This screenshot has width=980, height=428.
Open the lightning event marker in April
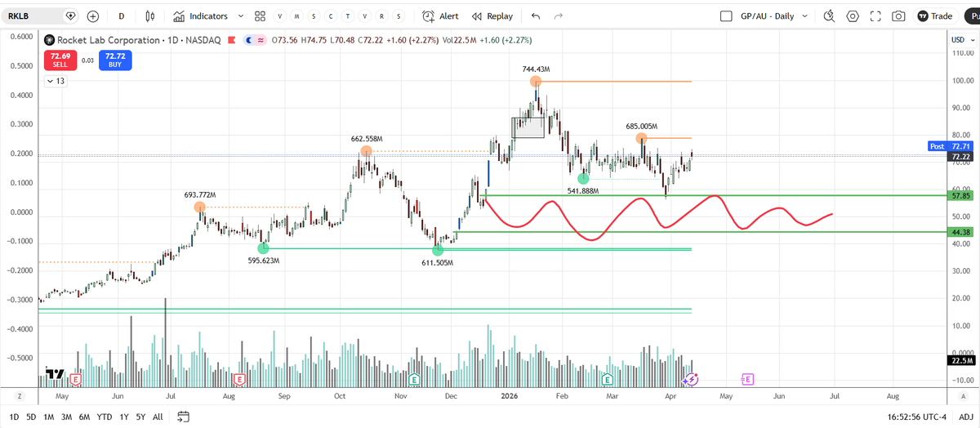pyautogui.click(x=692, y=379)
